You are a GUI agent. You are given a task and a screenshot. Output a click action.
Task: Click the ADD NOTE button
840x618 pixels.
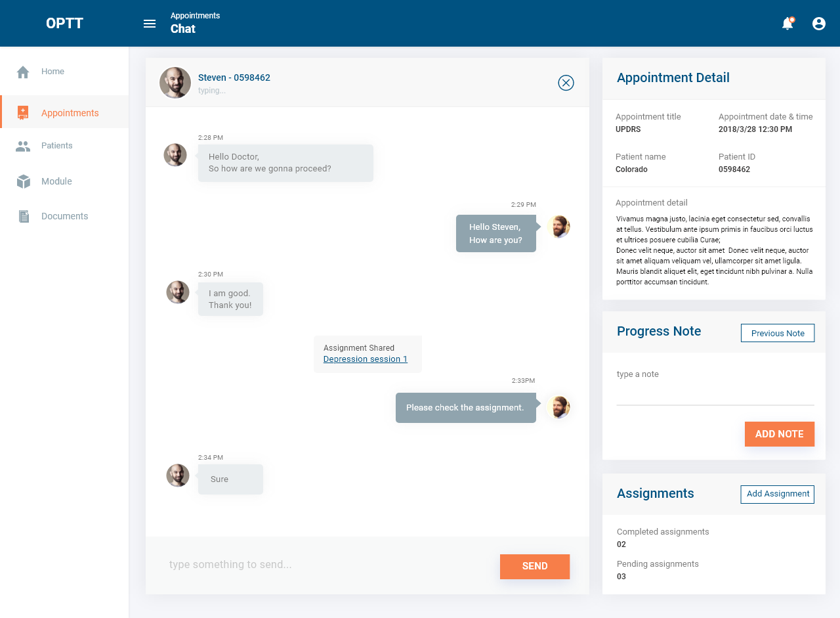779,434
